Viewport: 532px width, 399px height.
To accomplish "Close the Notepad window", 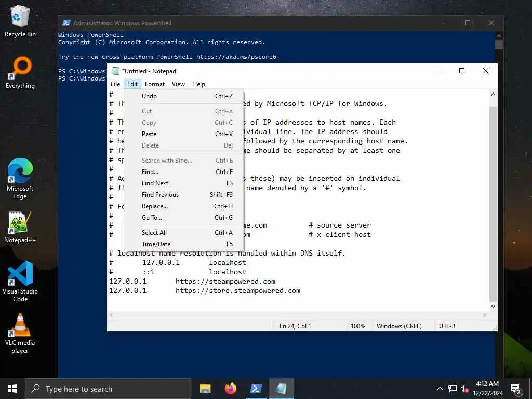I will point(486,71).
